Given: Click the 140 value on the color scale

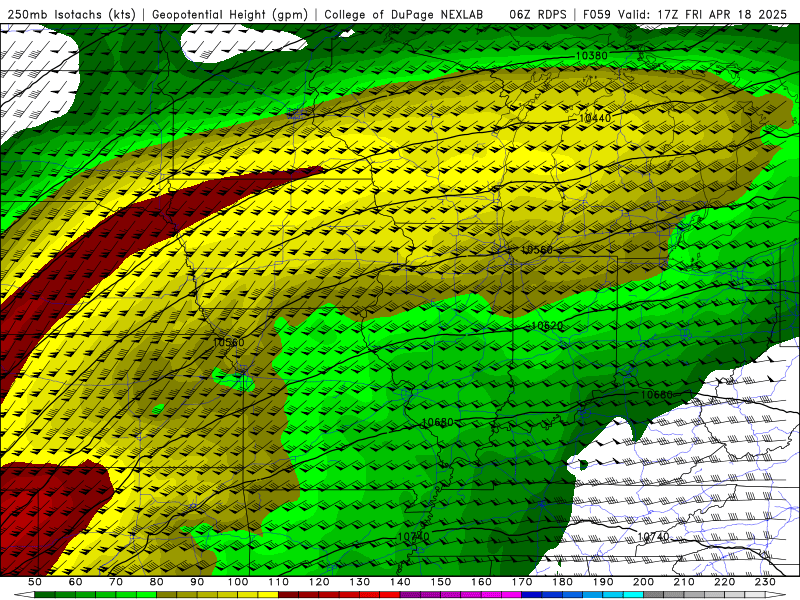Looking at the screenshot, I should pos(400,582).
